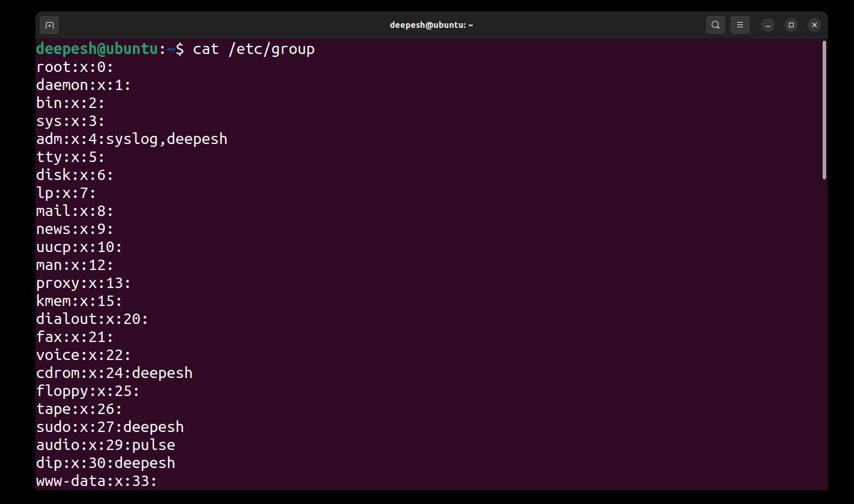This screenshot has width=854, height=504.
Task: Click the audio:x:29:pulse line
Action: (x=106, y=445)
